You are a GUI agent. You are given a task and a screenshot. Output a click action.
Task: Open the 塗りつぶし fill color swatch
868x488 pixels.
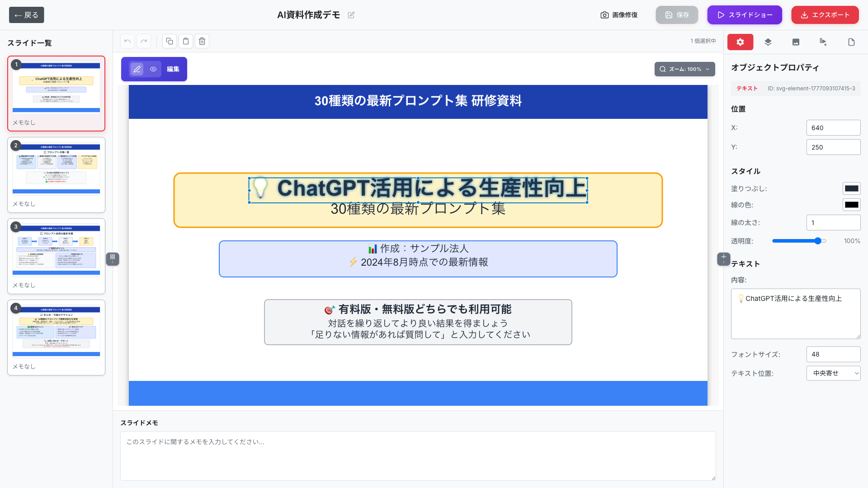pyautogui.click(x=851, y=188)
